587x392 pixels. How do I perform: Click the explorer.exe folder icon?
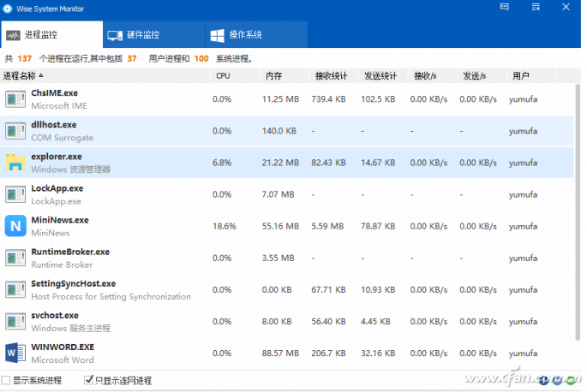(x=15, y=163)
